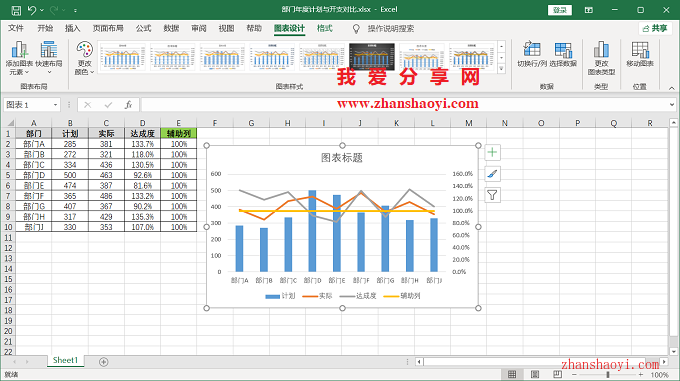Screen dimensions: 680x381
Task: Click 移动图表 icon
Action: (x=640, y=55)
